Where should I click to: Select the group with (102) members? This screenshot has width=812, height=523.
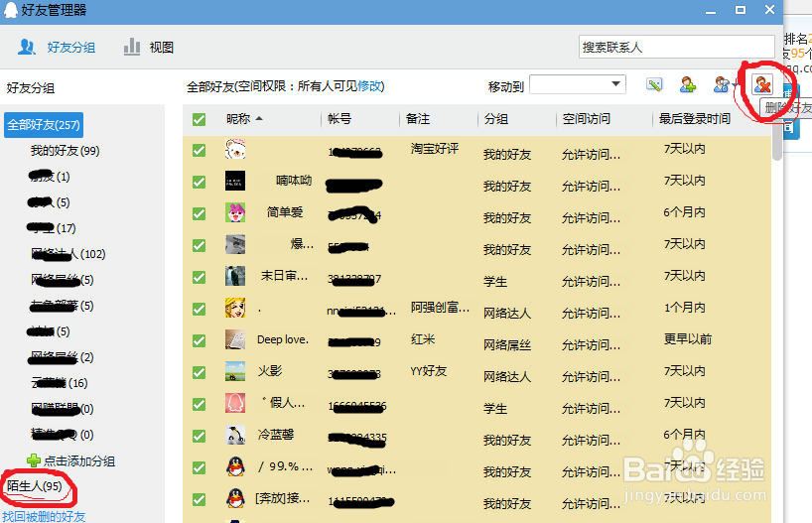[68, 254]
